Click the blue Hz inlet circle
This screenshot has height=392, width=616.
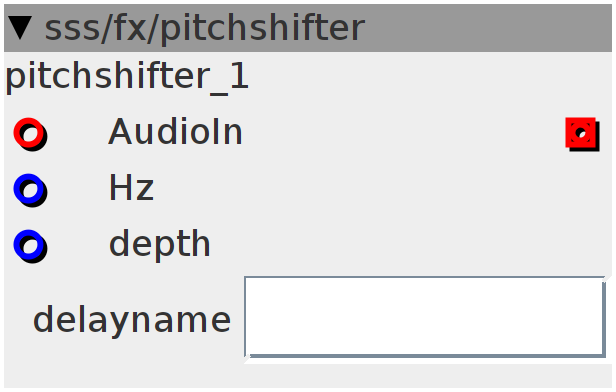click(x=30, y=190)
